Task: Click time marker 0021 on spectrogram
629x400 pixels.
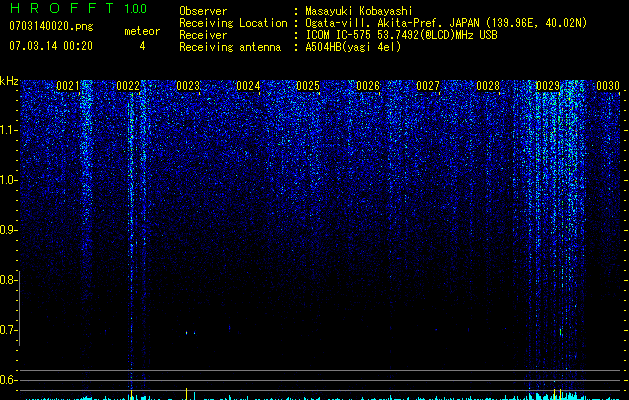Action: [68, 86]
